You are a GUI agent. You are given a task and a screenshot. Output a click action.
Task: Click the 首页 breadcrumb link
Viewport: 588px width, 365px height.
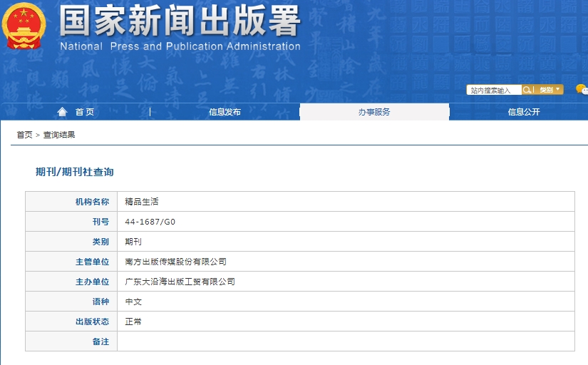pyautogui.click(x=24, y=135)
